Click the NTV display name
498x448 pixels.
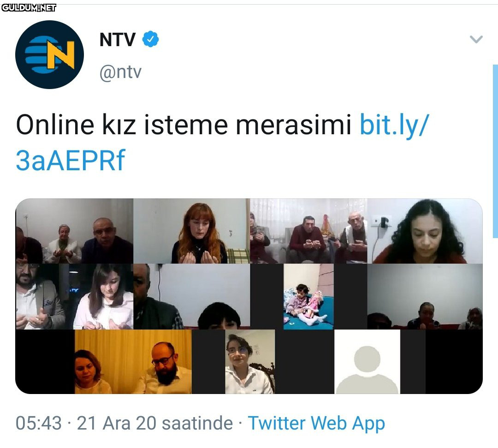click(x=118, y=39)
